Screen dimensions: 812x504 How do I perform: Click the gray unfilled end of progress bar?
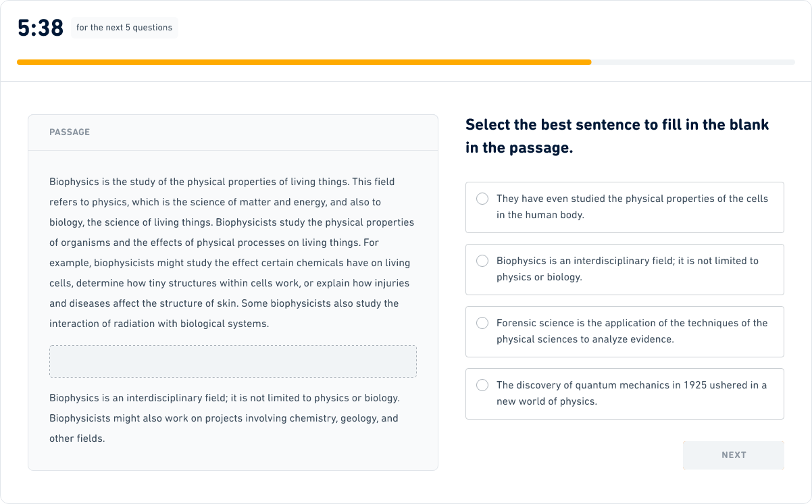(x=692, y=62)
